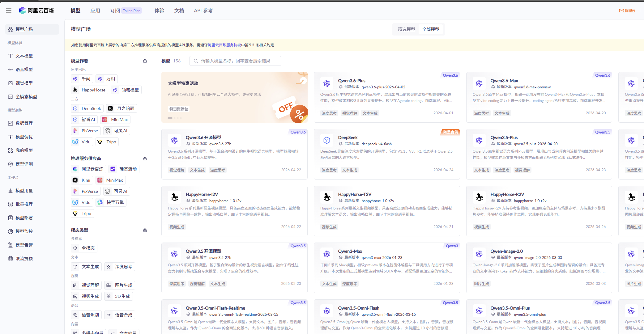The image size is (644, 334).
Task: Open 订阅 Token Plan tab
Action: [126, 11]
